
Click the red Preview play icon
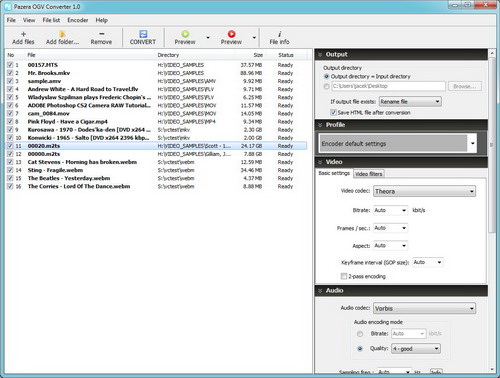coord(231,34)
